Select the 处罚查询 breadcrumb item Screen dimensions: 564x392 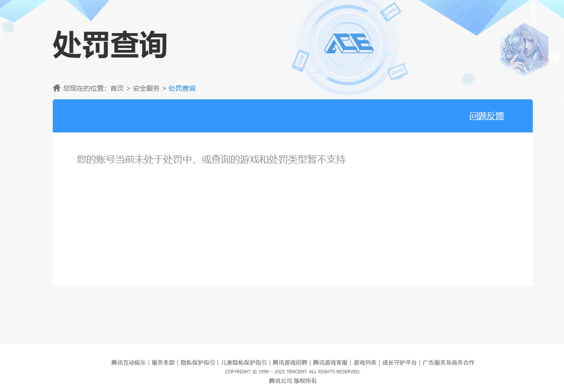(182, 88)
